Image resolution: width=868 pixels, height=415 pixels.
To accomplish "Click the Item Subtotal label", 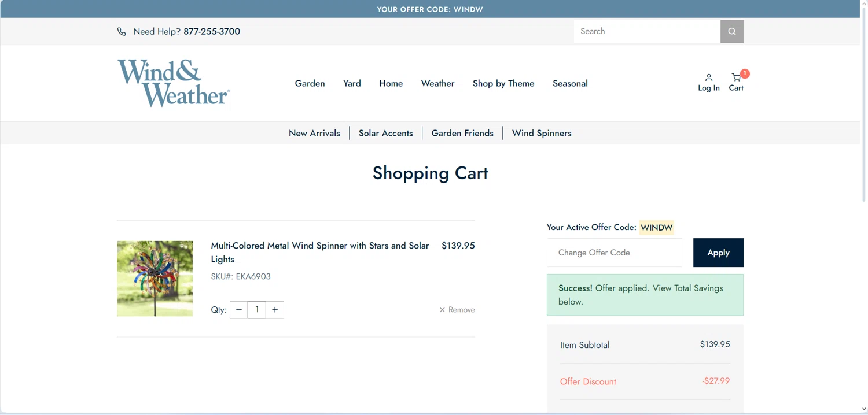I will (585, 345).
